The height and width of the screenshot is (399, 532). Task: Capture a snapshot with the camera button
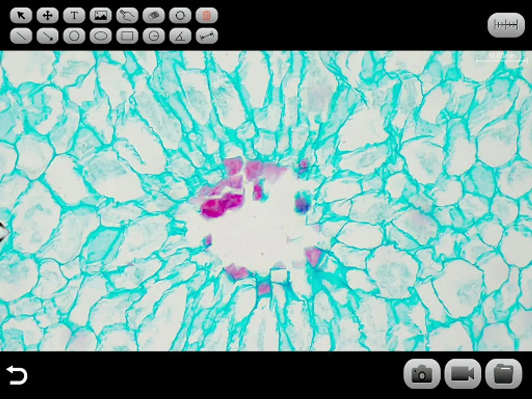[422, 374]
